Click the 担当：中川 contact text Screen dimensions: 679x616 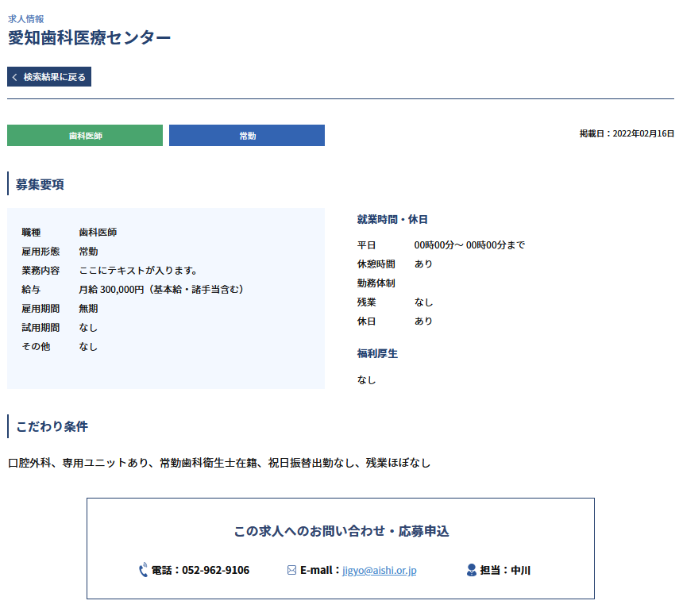(x=505, y=570)
